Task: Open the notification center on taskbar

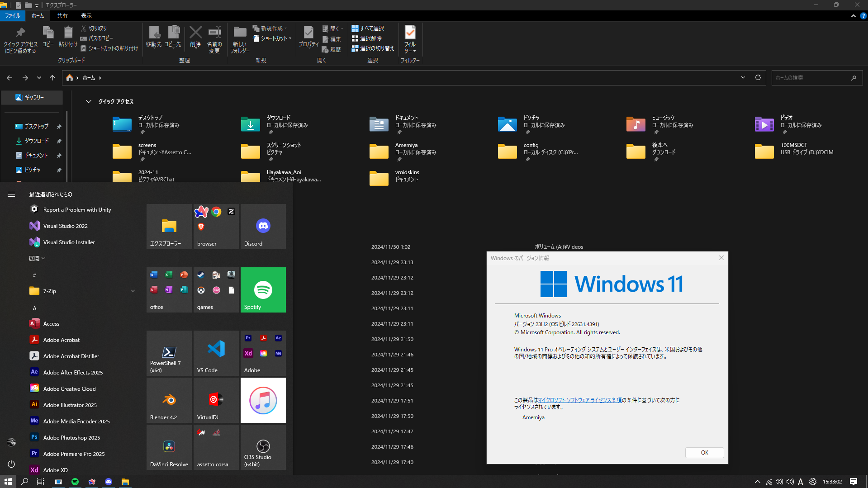Action: [x=854, y=482]
